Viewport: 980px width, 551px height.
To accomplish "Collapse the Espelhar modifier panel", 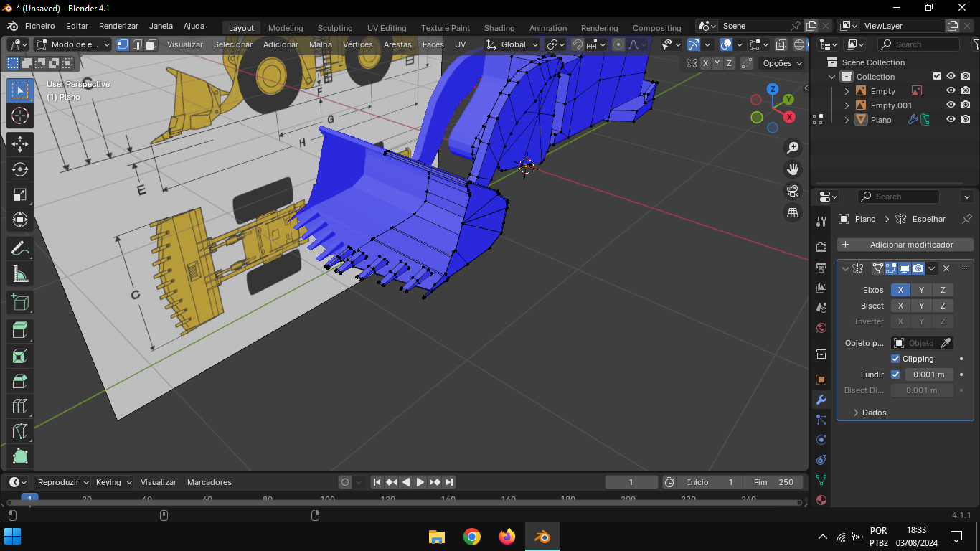I will tap(845, 268).
